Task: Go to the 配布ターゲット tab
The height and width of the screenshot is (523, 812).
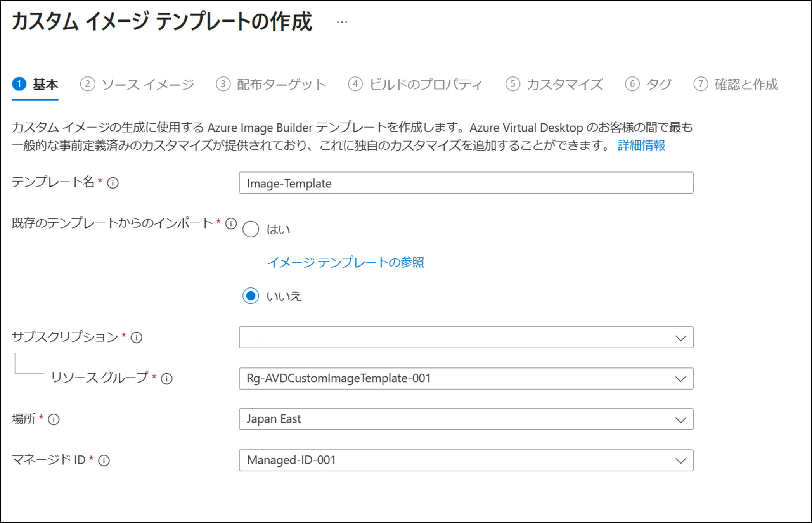Action: 271,84
